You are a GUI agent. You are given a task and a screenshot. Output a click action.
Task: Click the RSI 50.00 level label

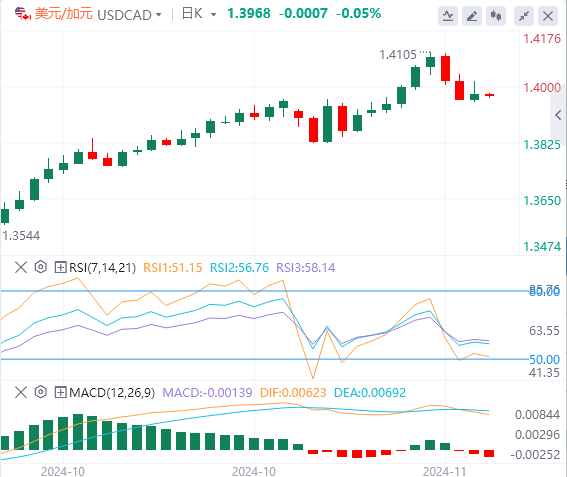click(544, 360)
